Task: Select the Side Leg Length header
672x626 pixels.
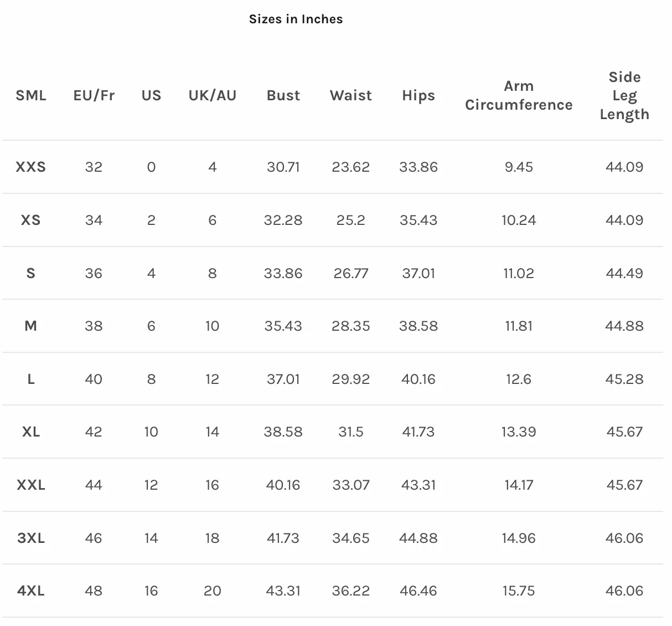Action: point(624,95)
